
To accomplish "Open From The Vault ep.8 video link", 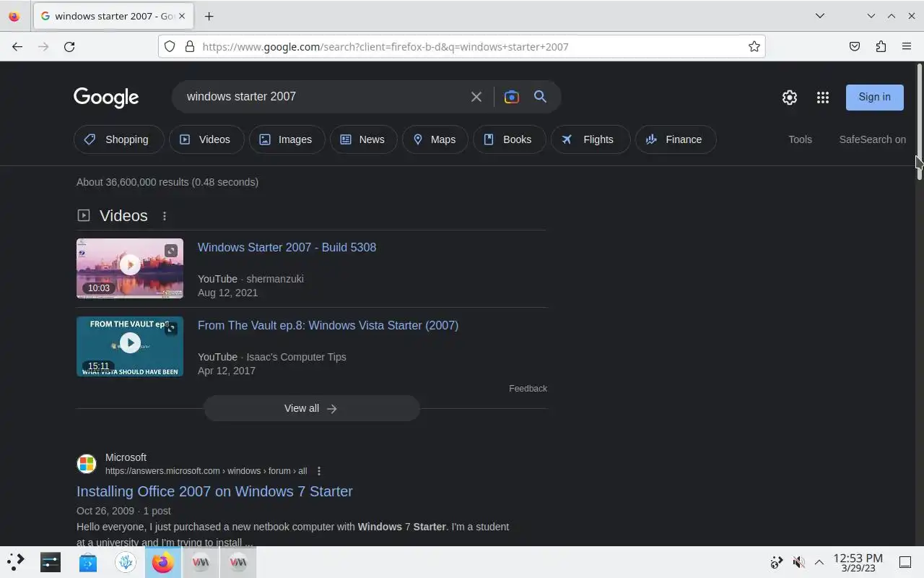I will coord(328,325).
